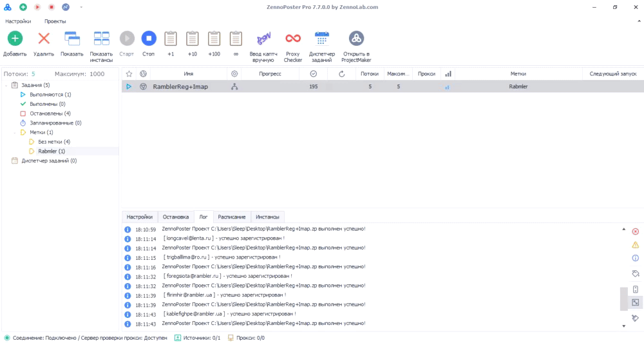The image size is (644, 343).
Task: Select the RamblerReg+Imap project name
Action: tap(180, 87)
